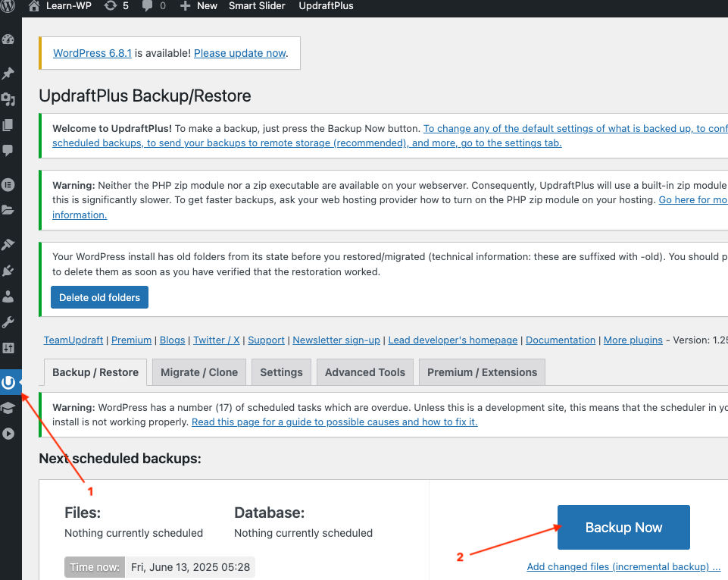Viewport: 728px width, 580px height.
Task: Switch to Backup / Restore tab
Action: [95, 372]
